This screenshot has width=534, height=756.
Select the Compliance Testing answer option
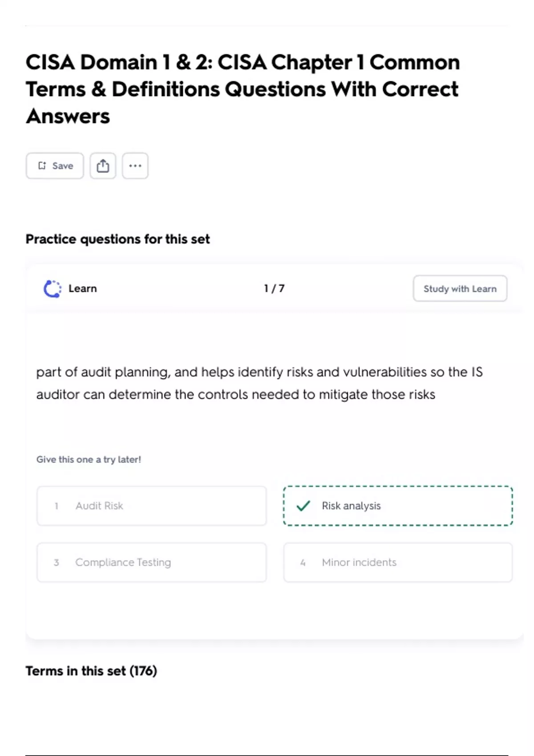[x=152, y=562]
